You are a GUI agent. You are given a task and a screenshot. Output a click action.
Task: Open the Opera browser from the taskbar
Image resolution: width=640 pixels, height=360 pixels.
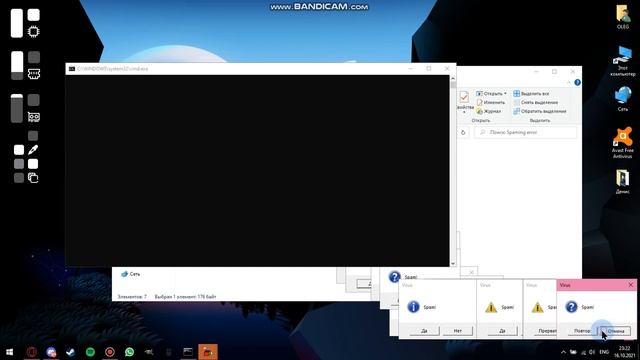pyautogui.click(x=31, y=352)
